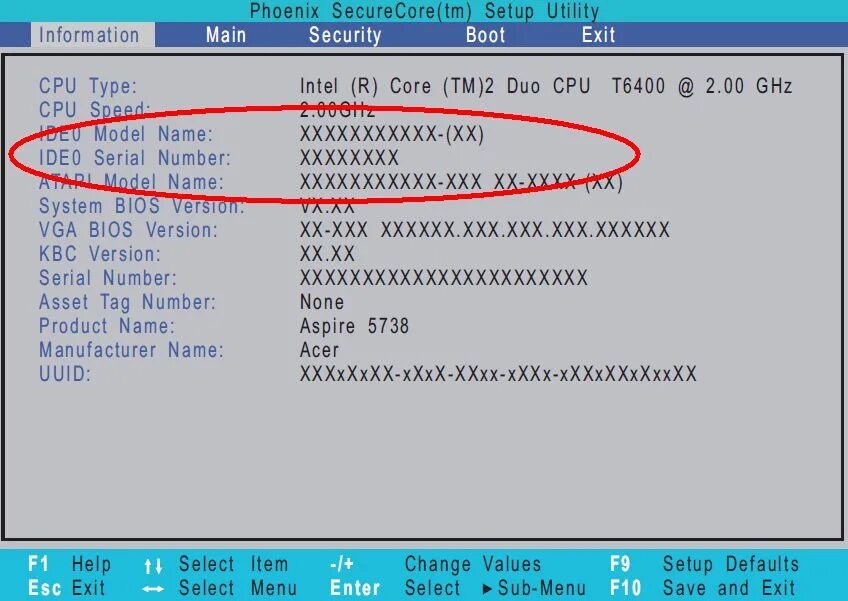Viewport: 848px width, 601px height.
Task: Click the Asset Tag value None
Action: pos(322,302)
